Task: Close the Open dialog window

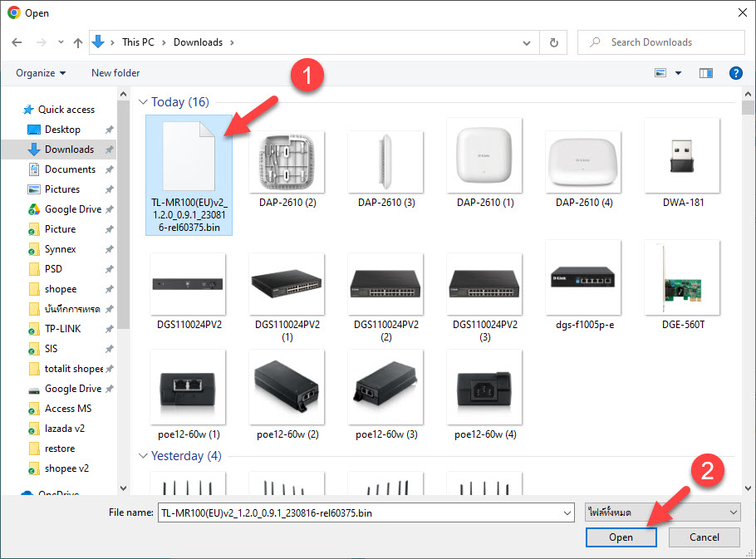Action: [743, 13]
